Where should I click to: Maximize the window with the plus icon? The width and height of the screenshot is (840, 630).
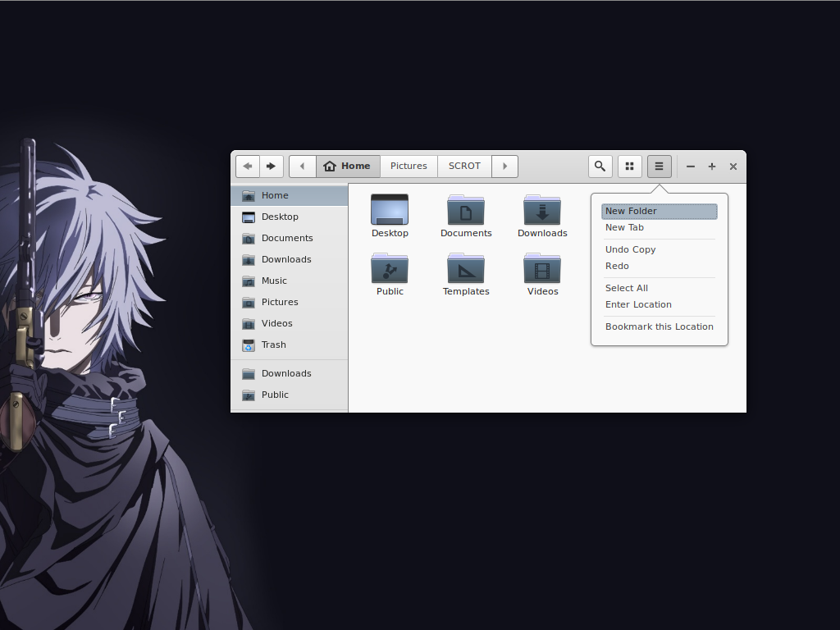pos(712,167)
